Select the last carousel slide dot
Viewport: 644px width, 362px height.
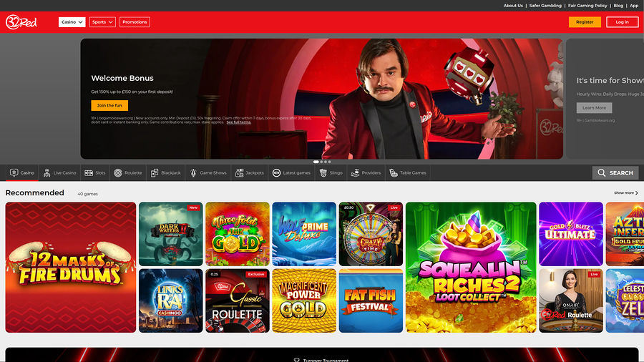tap(329, 162)
